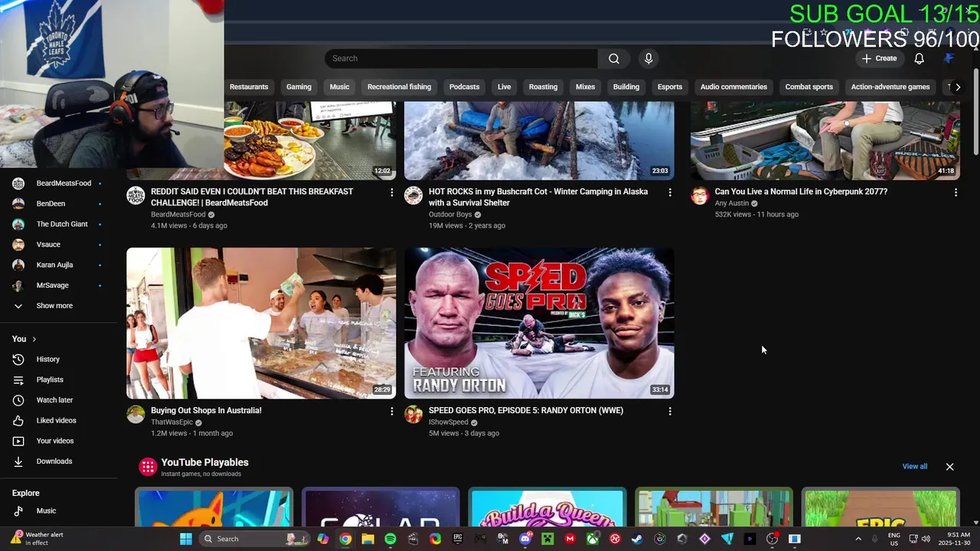Select the Action-adventure games chip
This screenshot has width=980, height=551.
coord(890,87)
